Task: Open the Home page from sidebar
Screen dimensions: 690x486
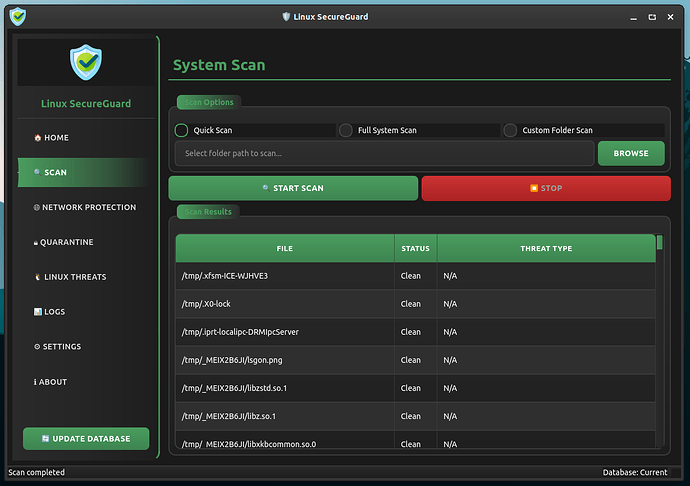Action: point(52,138)
